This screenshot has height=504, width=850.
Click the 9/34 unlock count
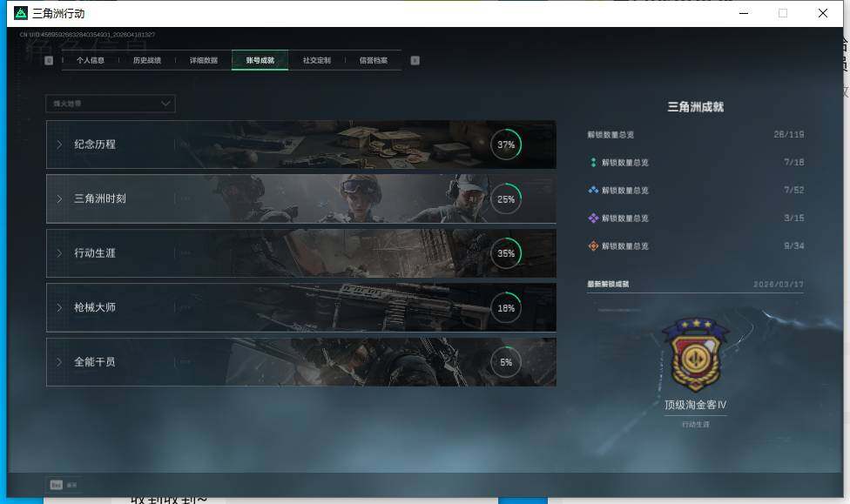click(793, 246)
